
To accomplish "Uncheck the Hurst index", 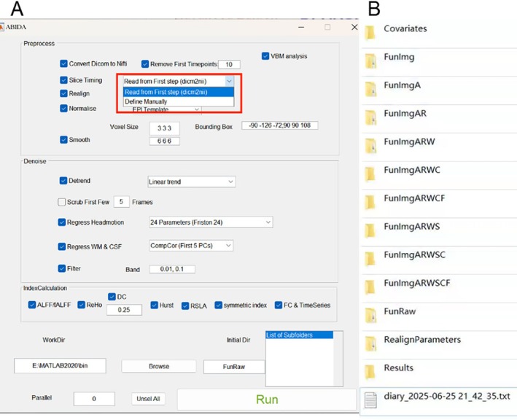I will click(x=155, y=306).
